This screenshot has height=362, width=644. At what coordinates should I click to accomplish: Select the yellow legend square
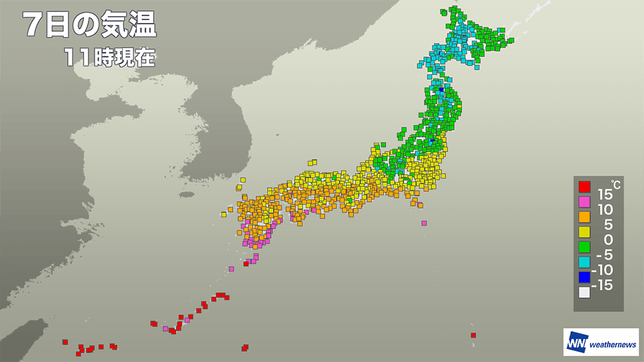click(x=584, y=232)
